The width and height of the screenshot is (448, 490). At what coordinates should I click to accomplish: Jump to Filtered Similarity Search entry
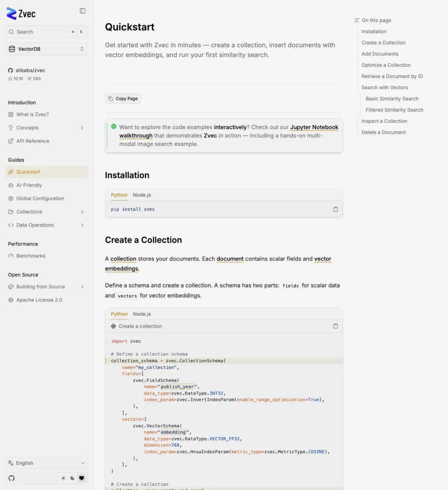[394, 110]
